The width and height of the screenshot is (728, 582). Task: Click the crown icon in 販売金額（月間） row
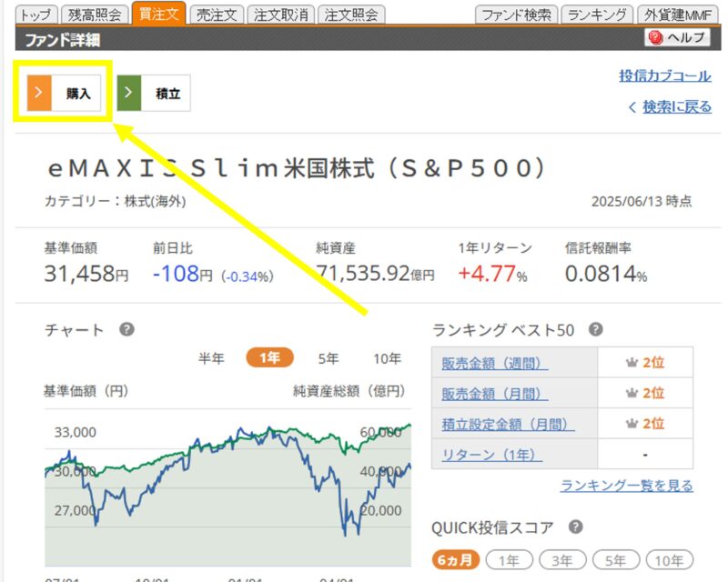(x=632, y=393)
